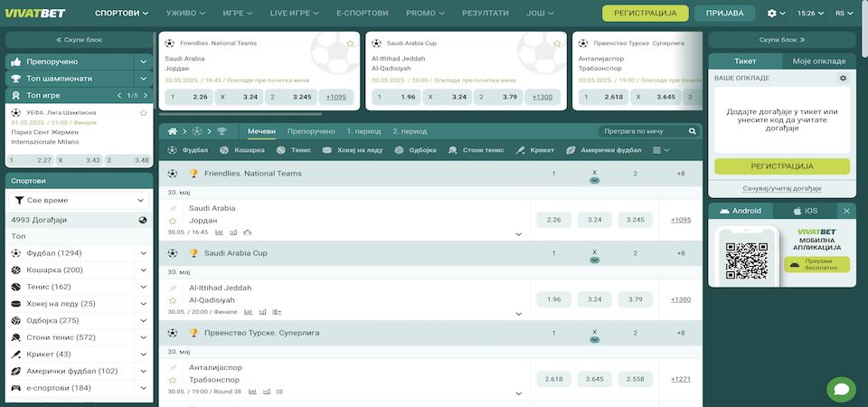Expand Стони тенис (572) in sports list
The width and height of the screenshot is (868, 407).
(144, 337)
